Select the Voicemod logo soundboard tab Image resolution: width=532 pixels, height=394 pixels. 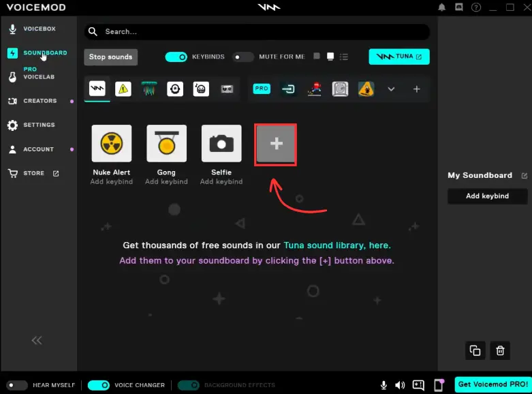(97, 89)
